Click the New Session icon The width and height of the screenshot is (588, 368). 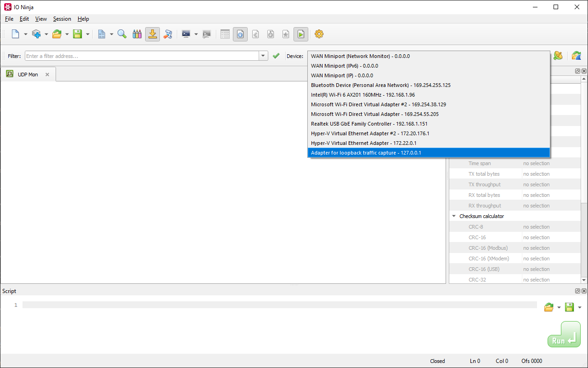pyautogui.click(x=15, y=34)
